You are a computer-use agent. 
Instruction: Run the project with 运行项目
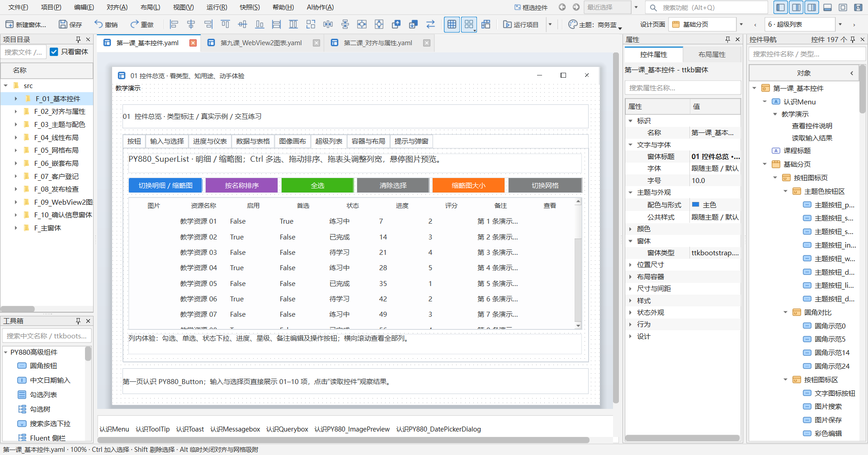pos(521,24)
